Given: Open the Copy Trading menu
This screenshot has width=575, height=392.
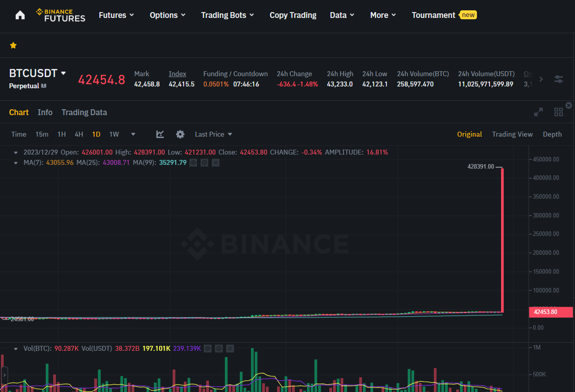Looking at the screenshot, I should tap(293, 15).
